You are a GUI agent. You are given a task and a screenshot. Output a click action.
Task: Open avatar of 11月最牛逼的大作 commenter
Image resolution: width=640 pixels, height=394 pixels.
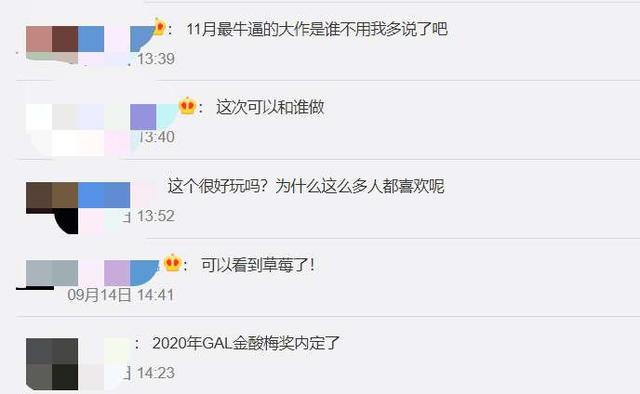52,45
